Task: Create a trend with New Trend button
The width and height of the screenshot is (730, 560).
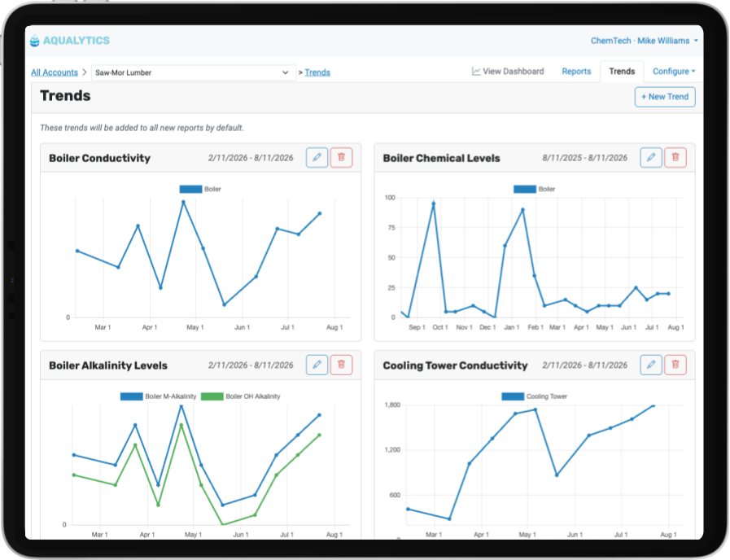Action: coord(665,97)
